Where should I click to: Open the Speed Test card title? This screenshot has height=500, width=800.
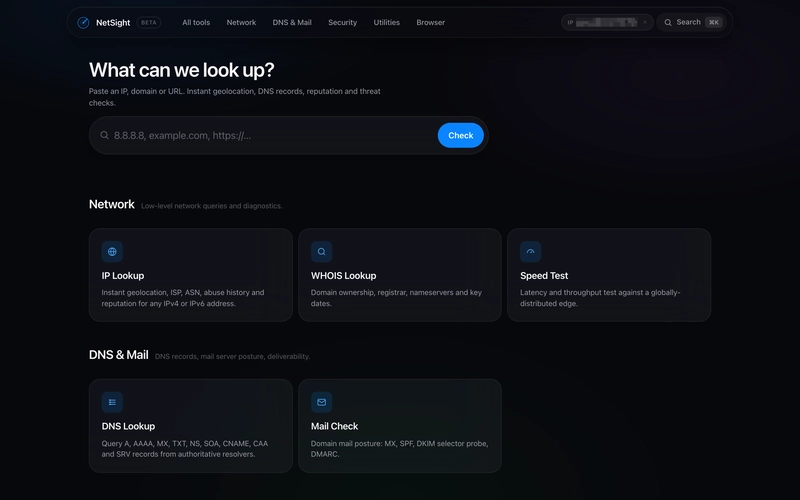pyautogui.click(x=544, y=276)
